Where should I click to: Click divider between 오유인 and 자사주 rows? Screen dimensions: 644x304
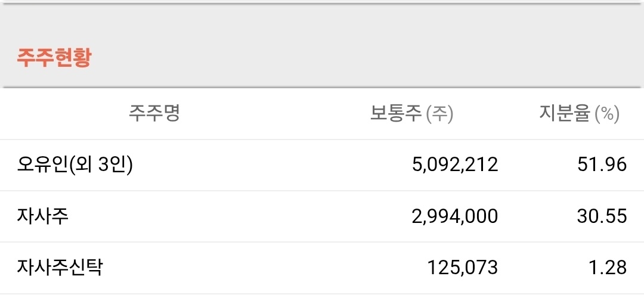(x=322, y=191)
